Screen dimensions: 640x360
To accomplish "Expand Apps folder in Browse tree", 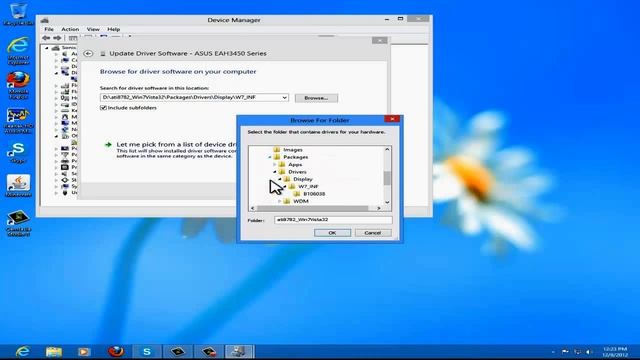I will 275,164.
